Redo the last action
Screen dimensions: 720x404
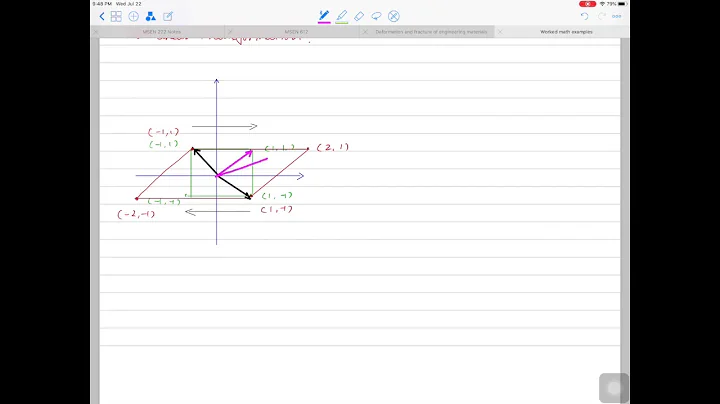[x=602, y=17]
